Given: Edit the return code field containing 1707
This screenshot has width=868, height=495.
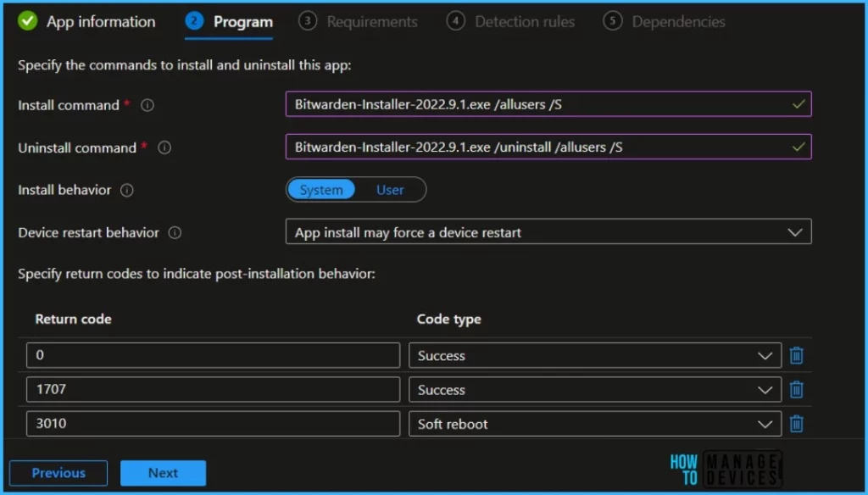Looking at the screenshot, I should [213, 389].
